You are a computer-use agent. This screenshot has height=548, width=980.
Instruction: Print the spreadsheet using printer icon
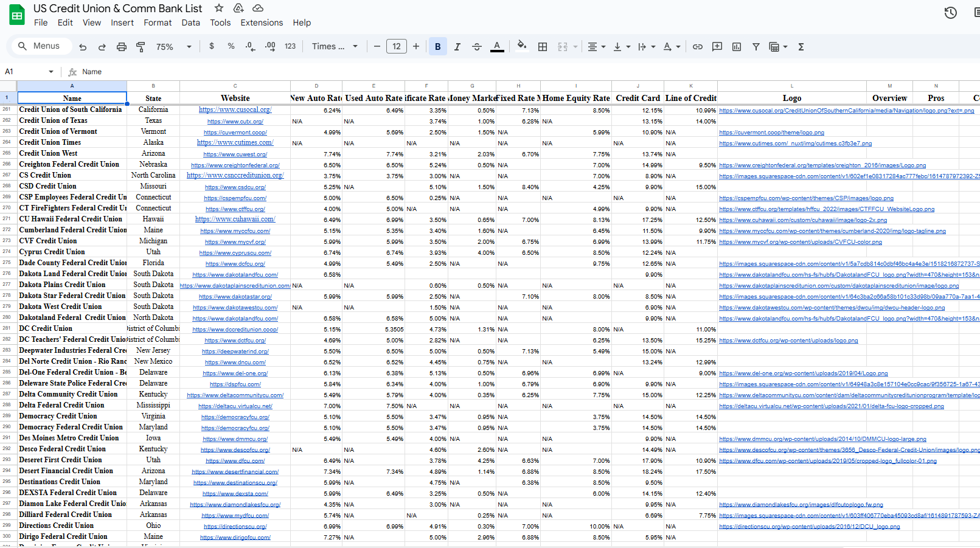tap(122, 47)
